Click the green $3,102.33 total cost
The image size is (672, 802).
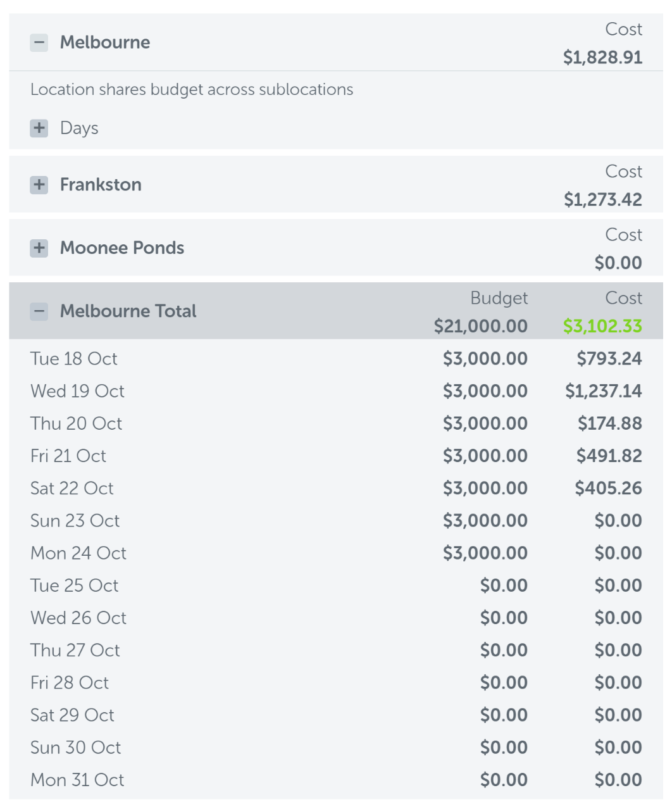pyautogui.click(x=603, y=326)
